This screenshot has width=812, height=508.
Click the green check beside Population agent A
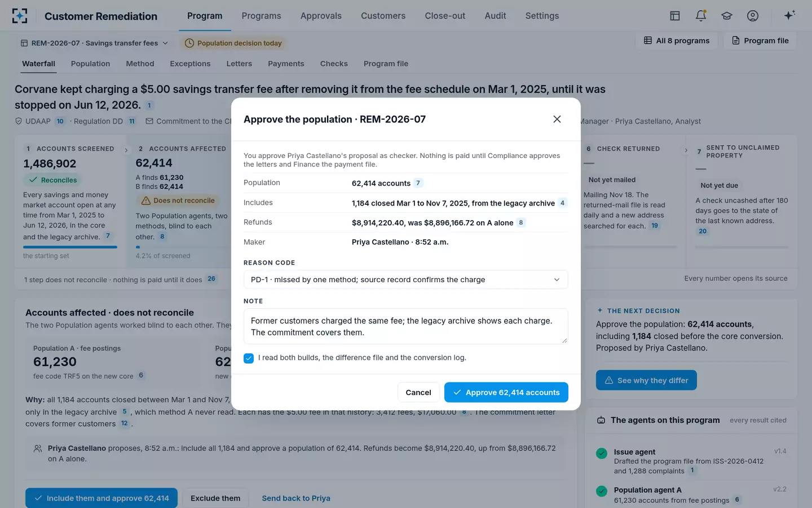[x=602, y=491]
